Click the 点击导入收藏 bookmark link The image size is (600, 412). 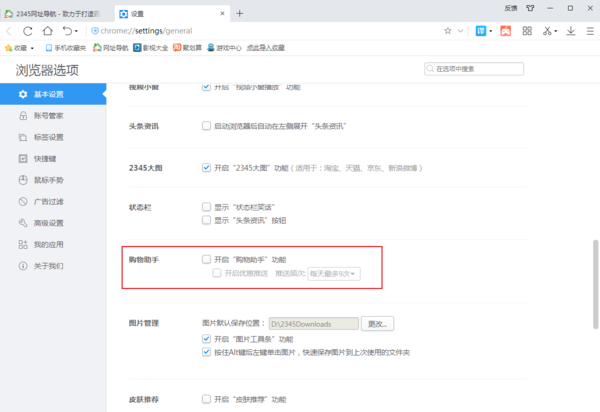(263, 47)
